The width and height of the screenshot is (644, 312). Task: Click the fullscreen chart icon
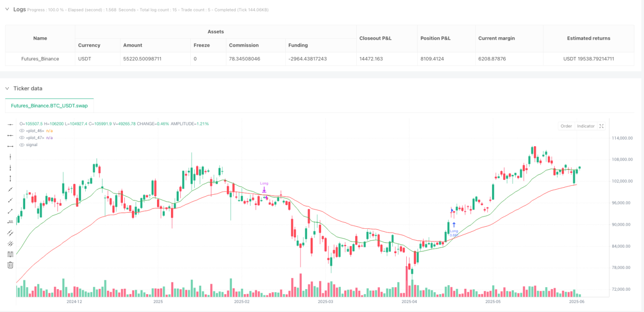point(601,126)
